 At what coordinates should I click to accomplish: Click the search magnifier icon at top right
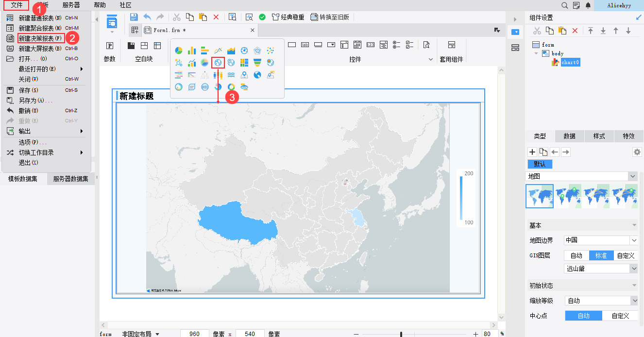(x=564, y=5)
